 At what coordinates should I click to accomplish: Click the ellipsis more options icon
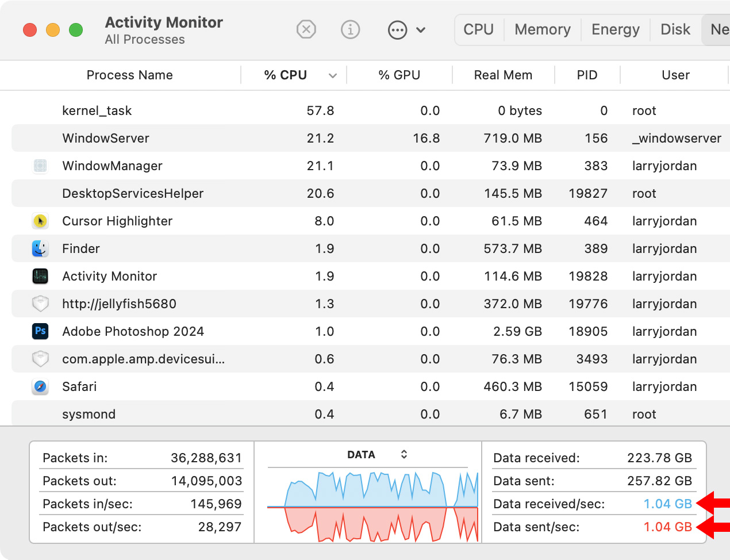397,30
